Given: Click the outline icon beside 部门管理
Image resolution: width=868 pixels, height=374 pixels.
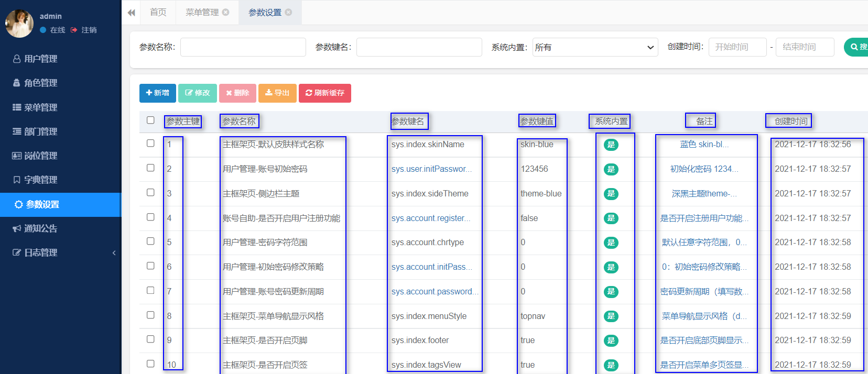Looking at the screenshot, I should (x=17, y=131).
